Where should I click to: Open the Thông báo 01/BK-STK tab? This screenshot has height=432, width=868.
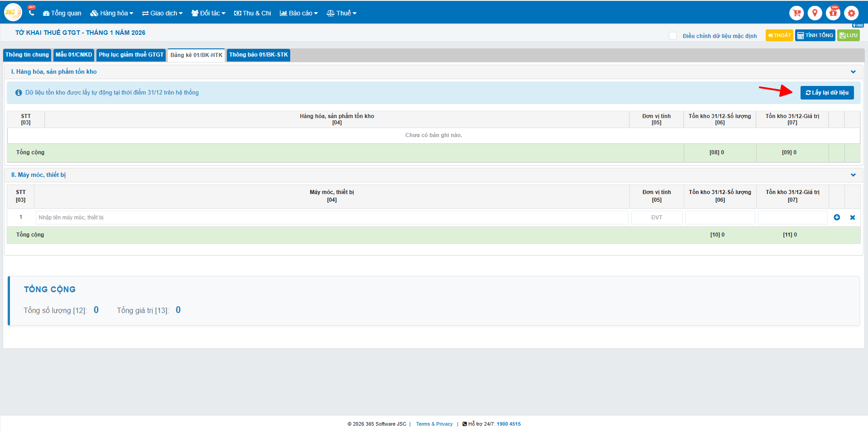[x=258, y=55]
